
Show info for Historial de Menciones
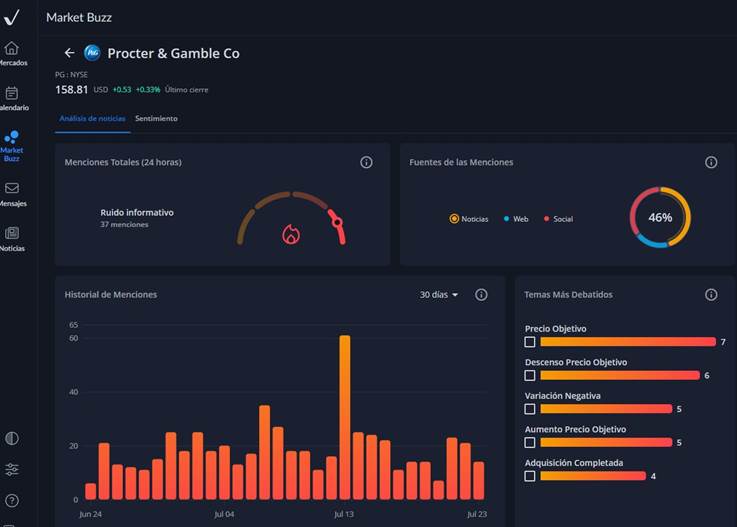tap(481, 295)
